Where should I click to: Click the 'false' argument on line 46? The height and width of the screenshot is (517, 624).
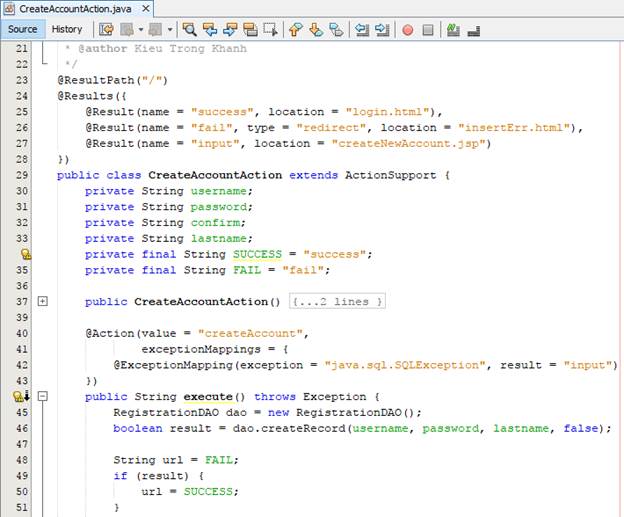tap(581, 428)
